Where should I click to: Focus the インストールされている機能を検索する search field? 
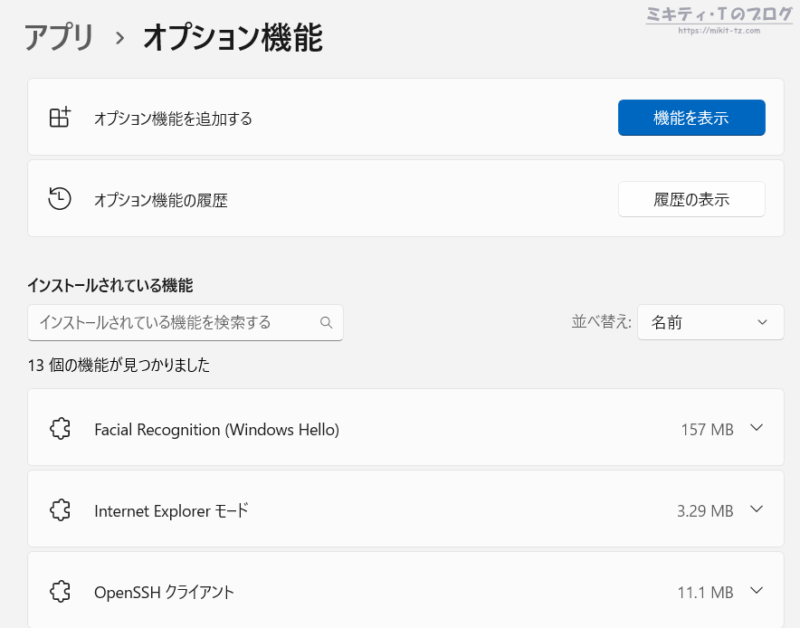tap(185, 322)
